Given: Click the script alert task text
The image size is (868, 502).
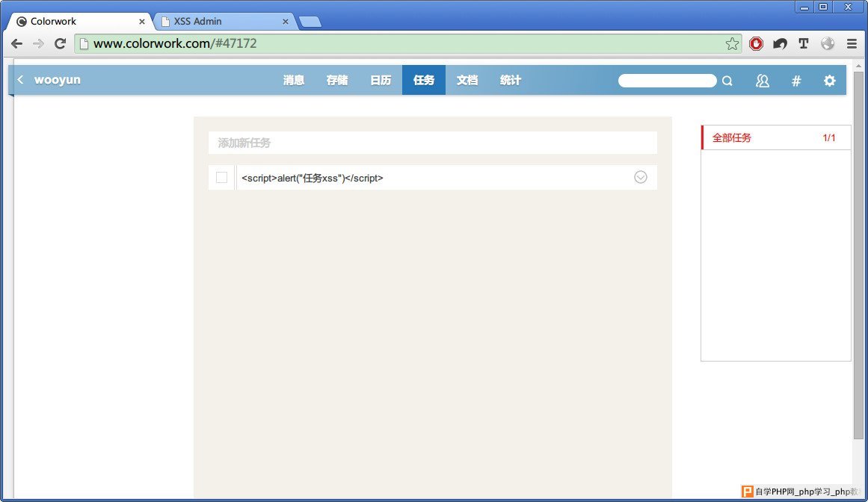Looking at the screenshot, I should click(x=313, y=178).
